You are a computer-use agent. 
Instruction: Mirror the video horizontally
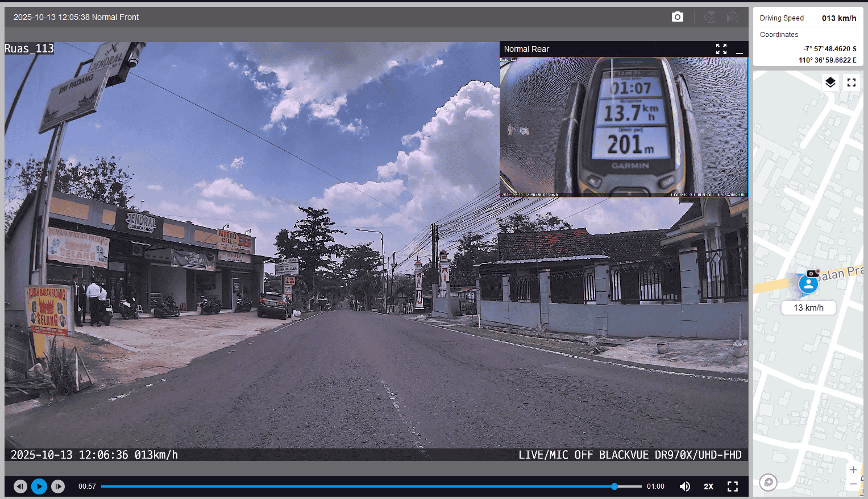(x=733, y=17)
